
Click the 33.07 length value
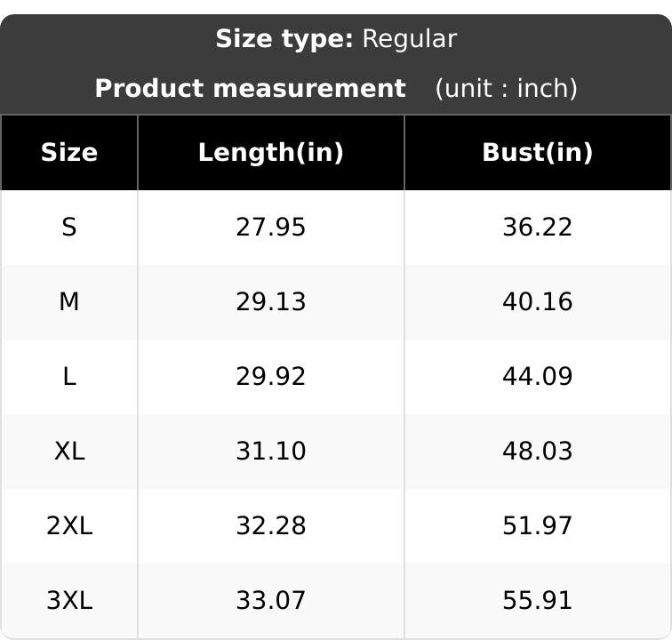[271, 600]
